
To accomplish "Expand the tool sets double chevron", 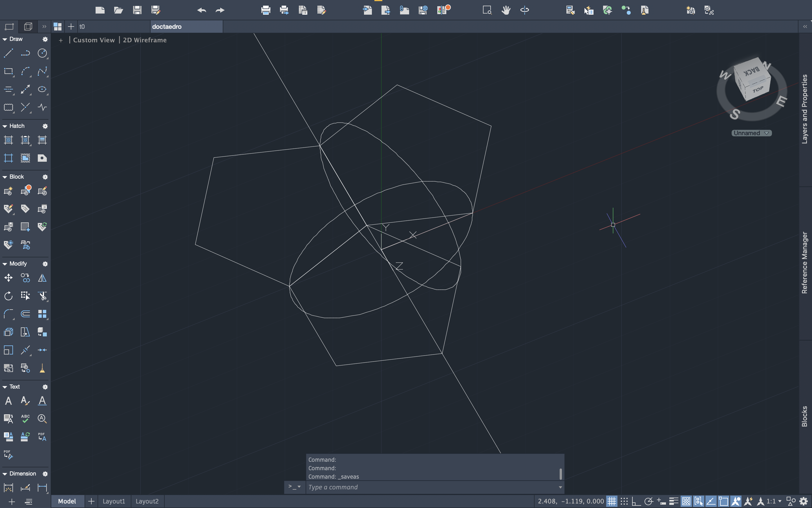I will click(44, 27).
